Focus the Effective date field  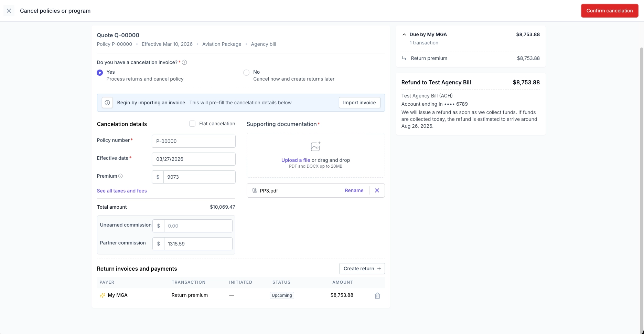click(194, 159)
